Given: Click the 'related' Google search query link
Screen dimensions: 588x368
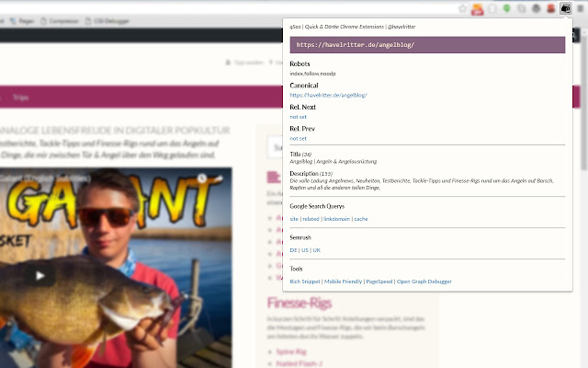Looking at the screenshot, I should point(311,219).
